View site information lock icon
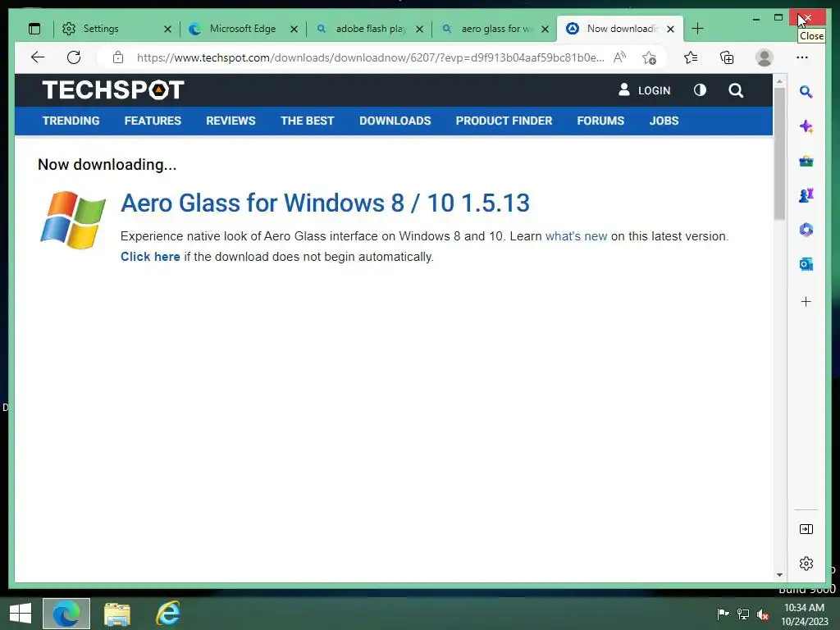Screen dimensions: 840x630 pyautogui.click(x=118, y=57)
